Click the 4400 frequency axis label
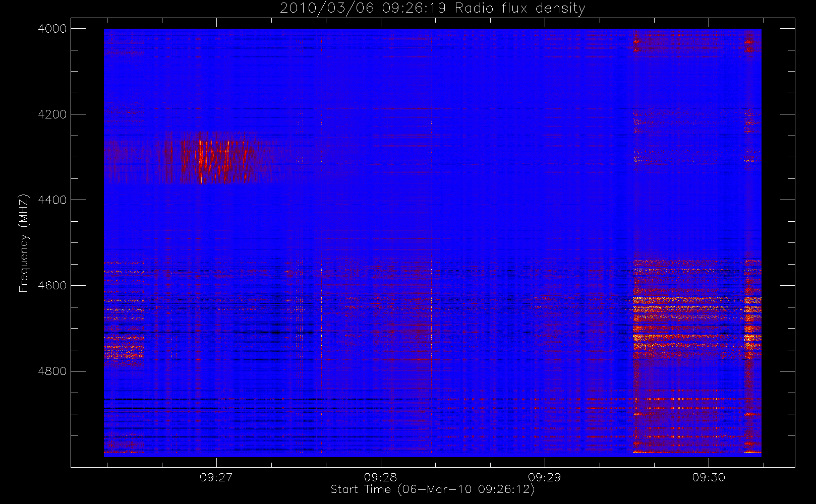816x504 pixels. [x=52, y=200]
